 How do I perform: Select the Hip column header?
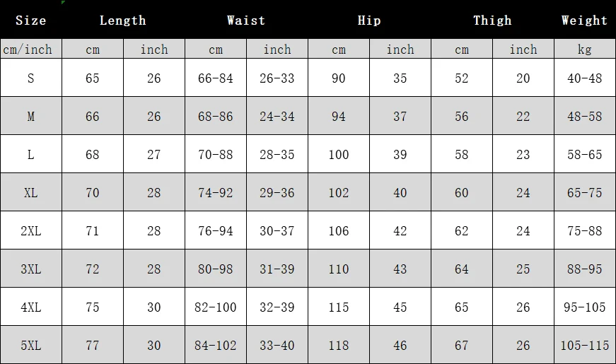point(369,20)
